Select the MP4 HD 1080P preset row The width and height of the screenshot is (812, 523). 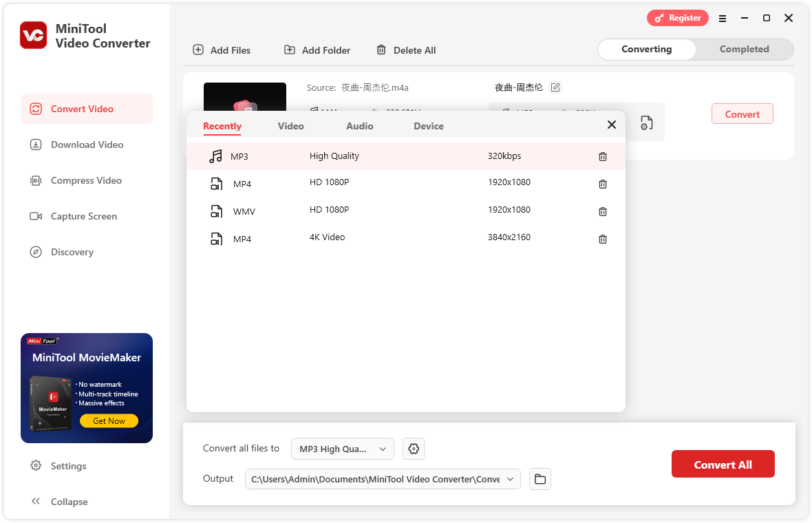tap(405, 184)
